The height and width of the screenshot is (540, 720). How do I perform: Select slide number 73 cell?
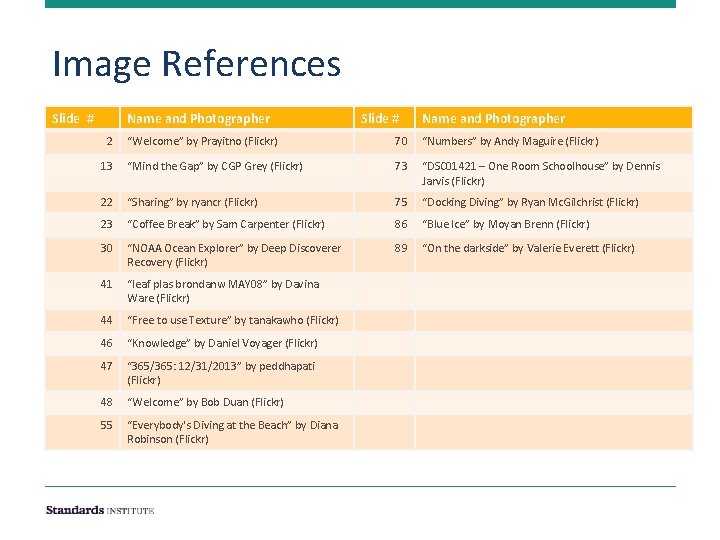(384, 173)
